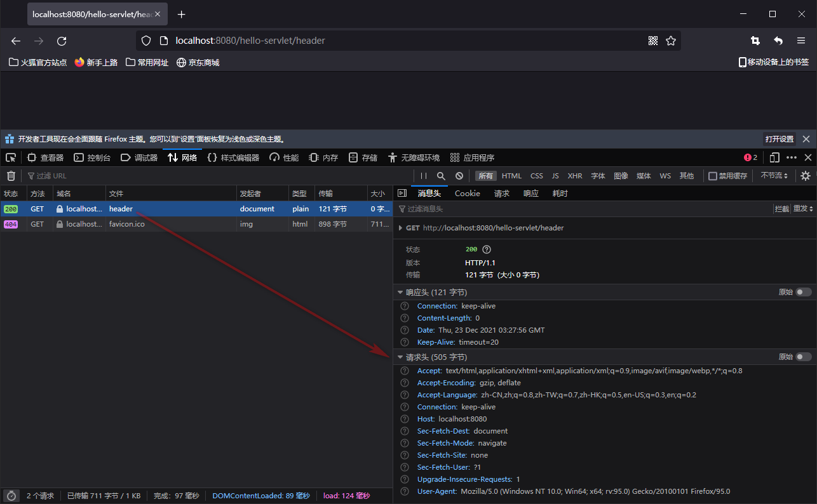
Task: Filter requests by 图像 type
Action: click(x=621, y=176)
